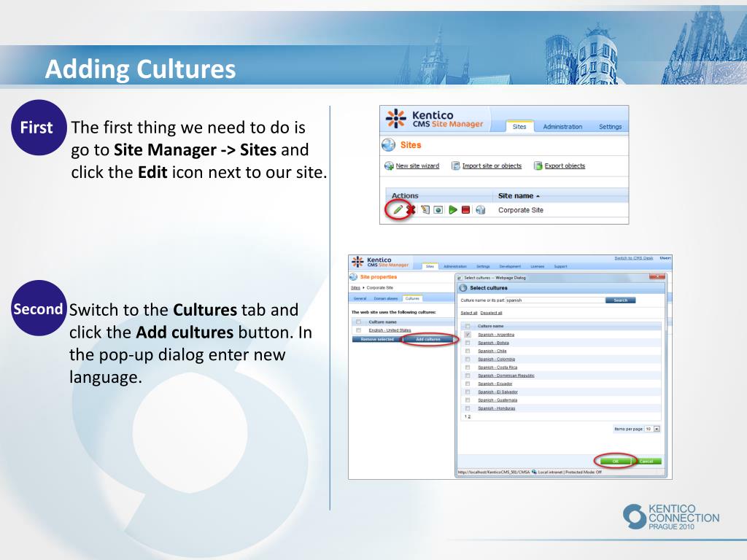This screenshot has height=560, width=747.
Task: Click the Kentico logo on the Site properties page
Action: (357, 262)
